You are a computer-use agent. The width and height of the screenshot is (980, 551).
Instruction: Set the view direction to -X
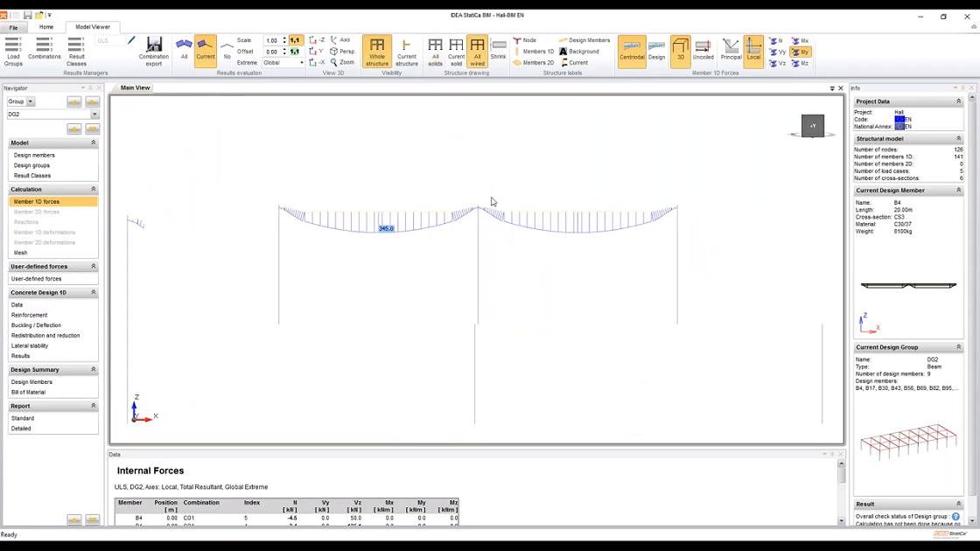[317, 62]
